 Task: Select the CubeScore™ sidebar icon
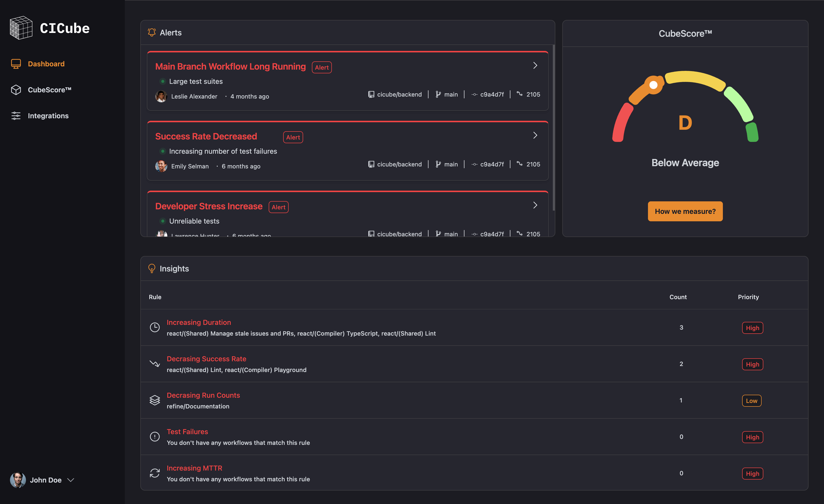[x=16, y=89]
